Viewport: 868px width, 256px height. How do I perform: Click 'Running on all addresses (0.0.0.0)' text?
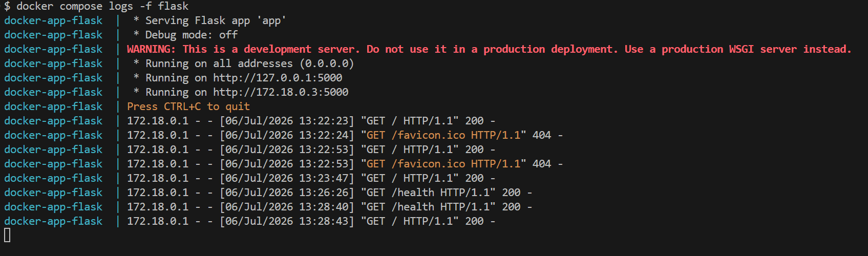[x=250, y=63]
